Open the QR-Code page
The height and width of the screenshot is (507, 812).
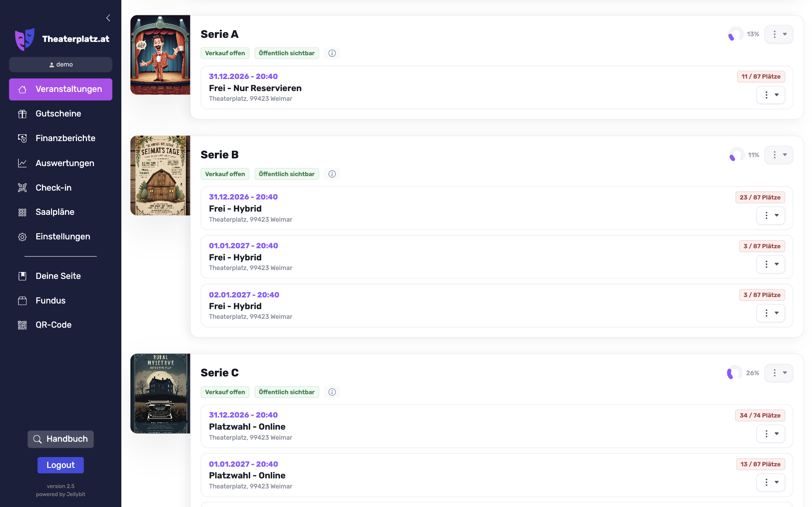tap(60, 325)
